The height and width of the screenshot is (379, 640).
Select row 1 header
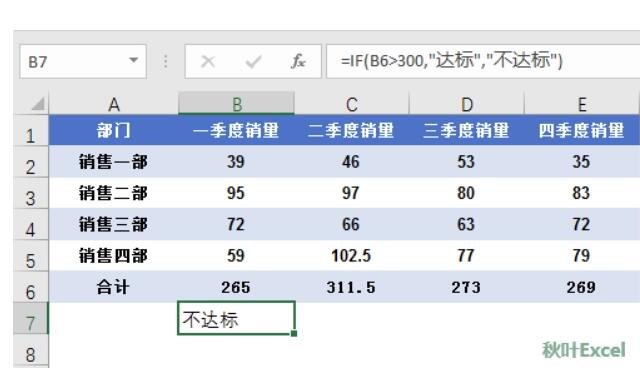[x=31, y=130]
